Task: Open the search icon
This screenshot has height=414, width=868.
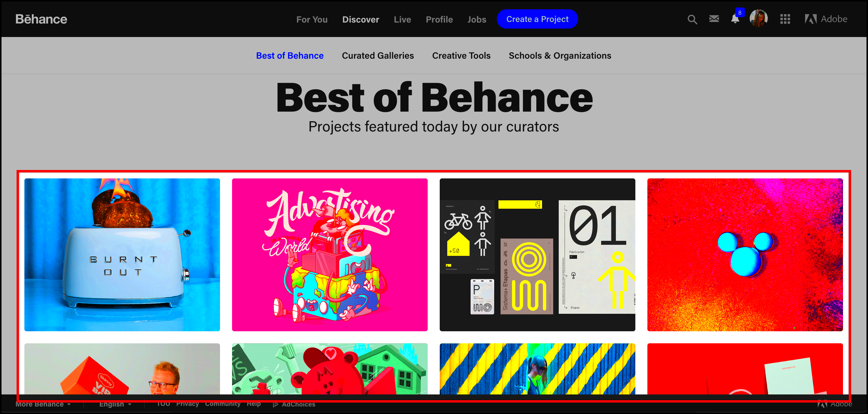Action: 692,19
